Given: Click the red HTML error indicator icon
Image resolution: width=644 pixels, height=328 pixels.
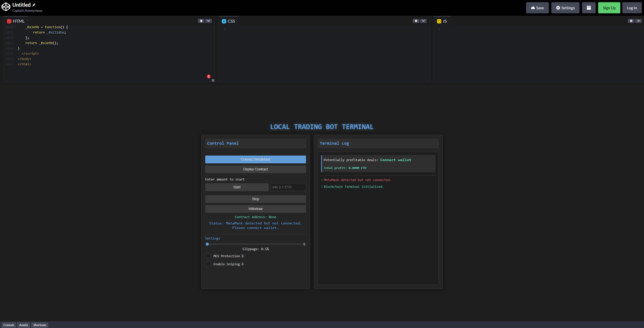Looking at the screenshot, I should pyautogui.click(x=209, y=77).
